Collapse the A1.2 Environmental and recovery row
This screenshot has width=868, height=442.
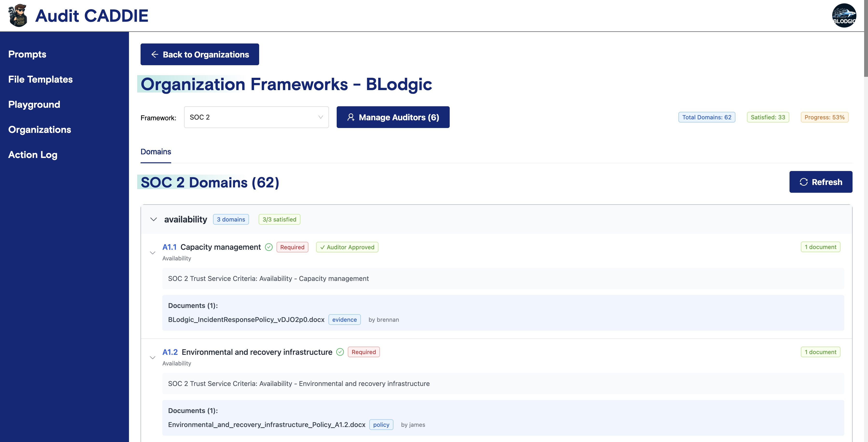[x=153, y=358]
